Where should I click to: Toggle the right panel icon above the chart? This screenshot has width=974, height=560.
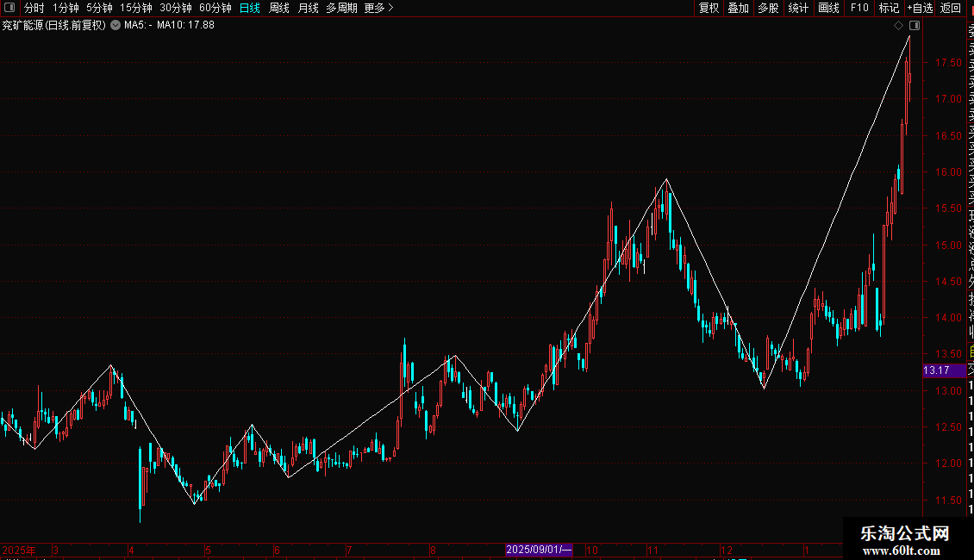(915, 26)
